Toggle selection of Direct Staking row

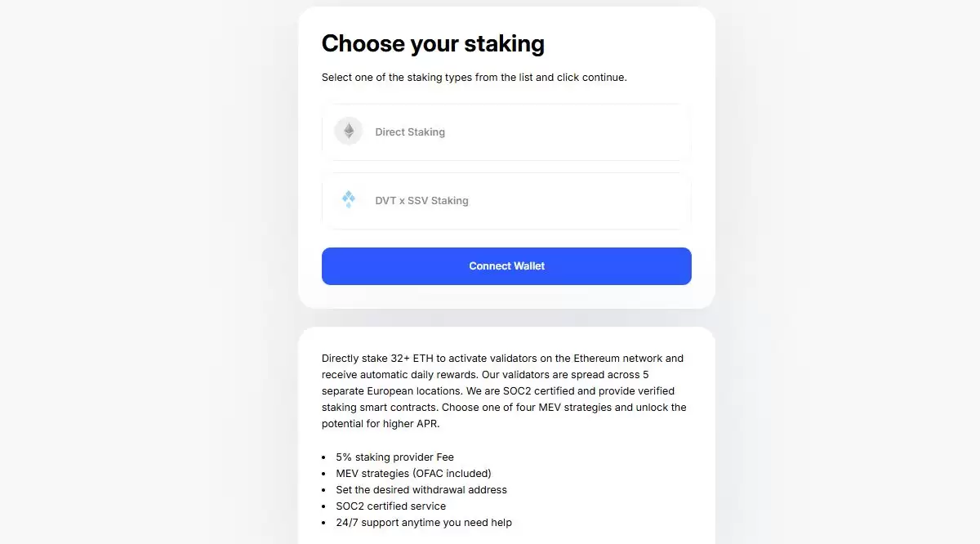pos(506,132)
